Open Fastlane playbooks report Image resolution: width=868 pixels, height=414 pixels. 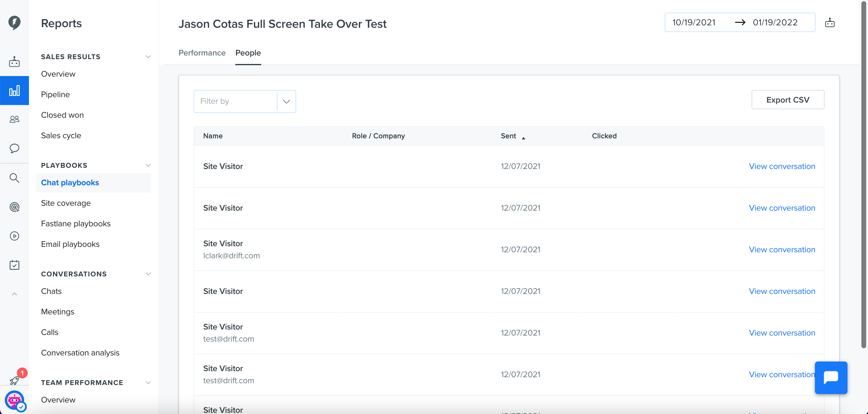[x=76, y=224]
